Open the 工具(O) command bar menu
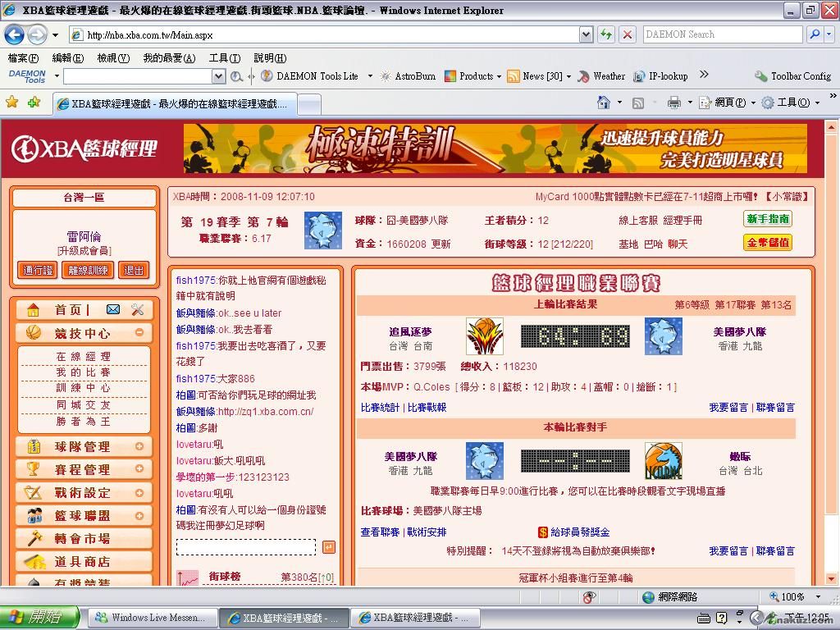This screenshot has width=840, height=630. tap(790, 103)
